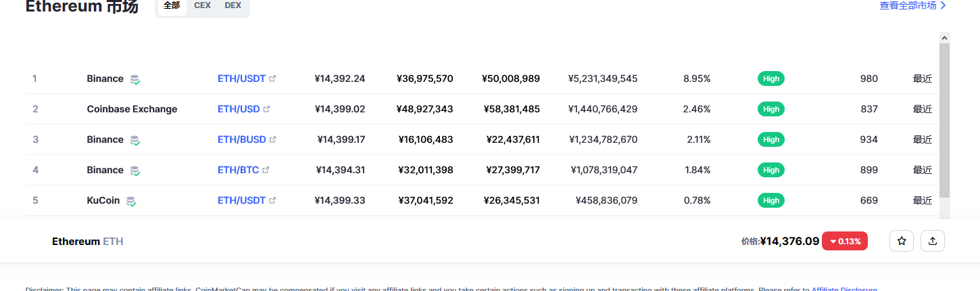The image size is (980, 291).
Task: Open Binance ETH/BTC pair link
Action: click(238, 170)
